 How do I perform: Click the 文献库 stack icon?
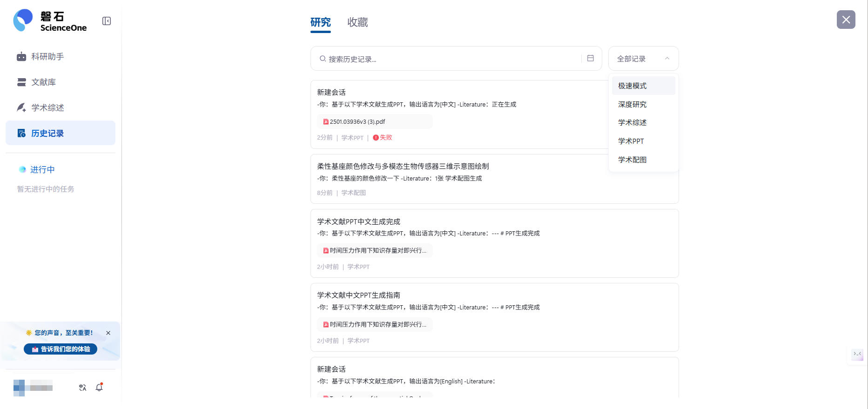(x=21, y=82)
